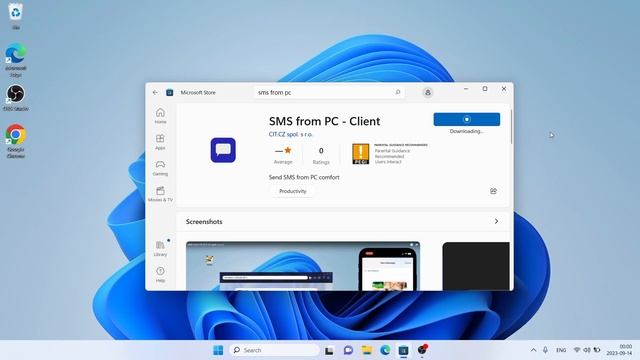
Task: Open OBS Studio desktop shortcut
Action: [x=16, y=98]
